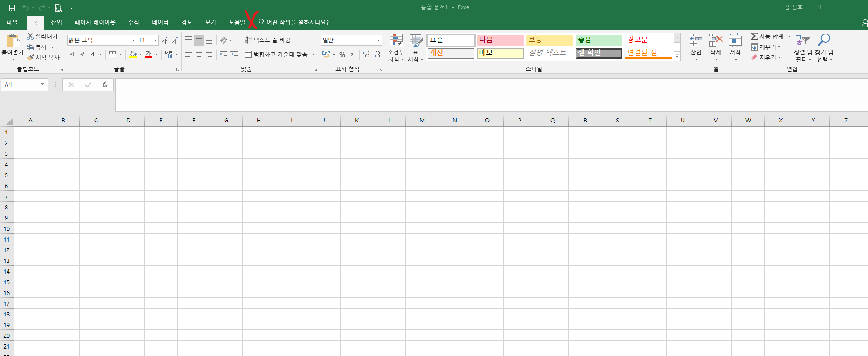Click the 정렬 및 필터 (Sort & Filter) icon

point(803,40)
